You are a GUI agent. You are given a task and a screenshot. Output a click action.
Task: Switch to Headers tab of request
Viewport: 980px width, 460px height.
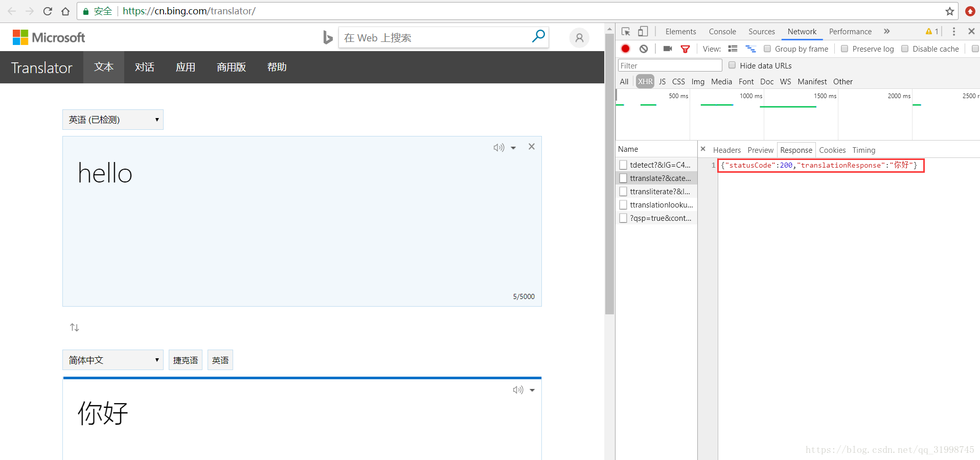[727, 150]
